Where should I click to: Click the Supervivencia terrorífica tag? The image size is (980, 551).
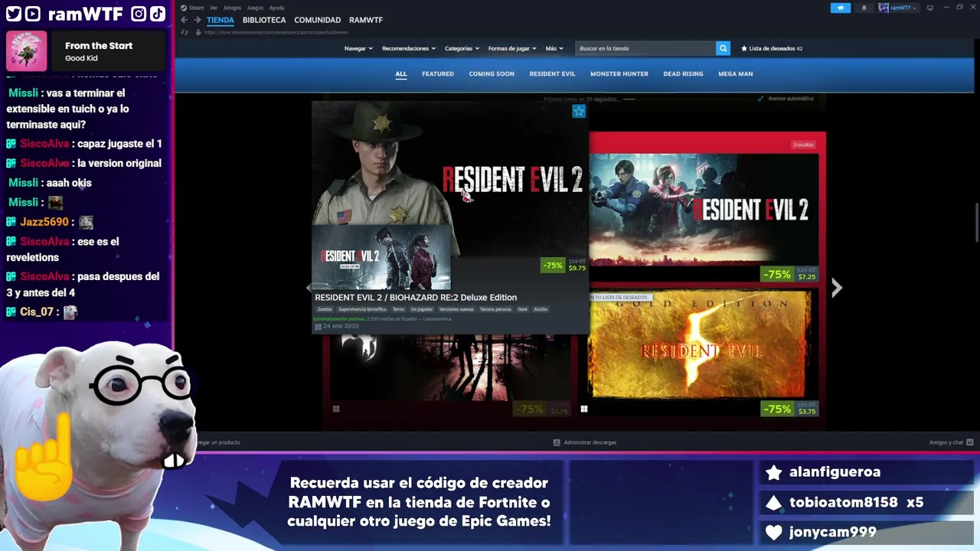click(362, 309)
